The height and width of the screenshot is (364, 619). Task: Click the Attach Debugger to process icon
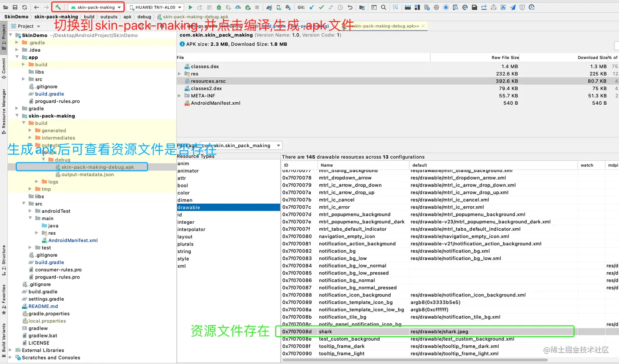[248, 7]
